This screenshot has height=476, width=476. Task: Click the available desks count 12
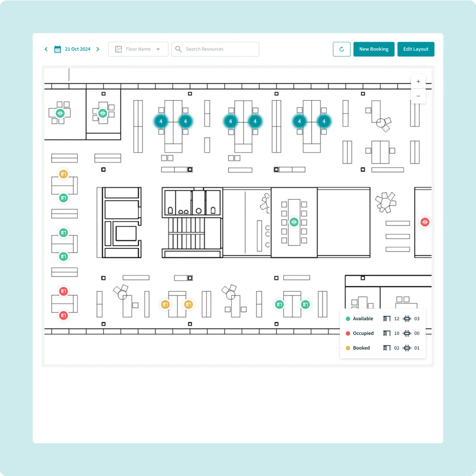[396, 319]
